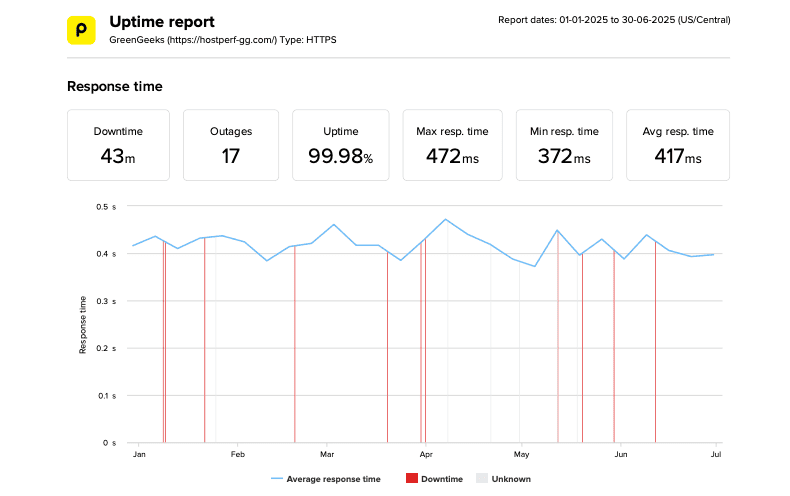
Task: Select the Downtime 43m stat card
Action: tap(118, 145)
